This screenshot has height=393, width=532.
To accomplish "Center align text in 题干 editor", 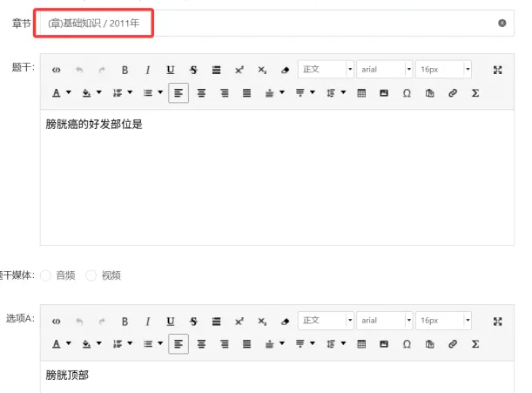I will click(x=201, y=92).
